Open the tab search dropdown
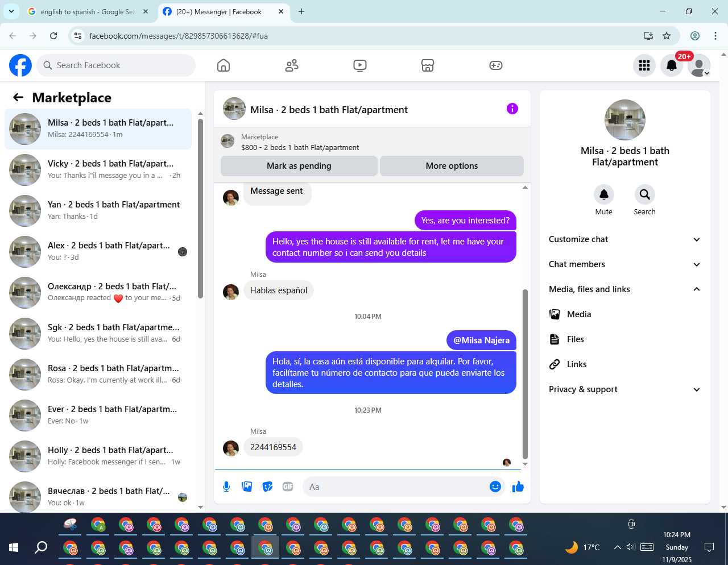The width and height of the screenshot is (728, 565). pyautogui.click(x=11, y=11)
